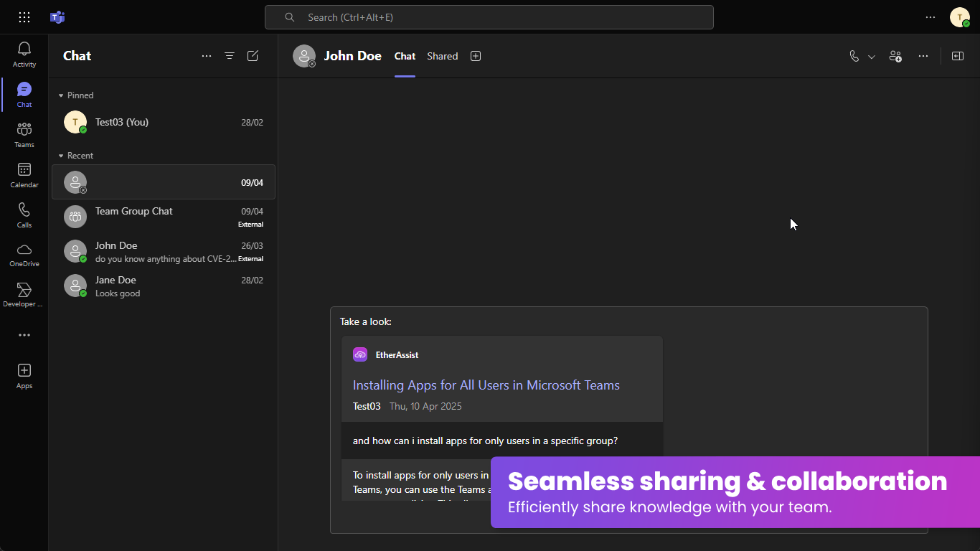The width and height of the screenshot is (980, 551).
Task: Open Settings and more menu
Action: [x=930, y=17]
